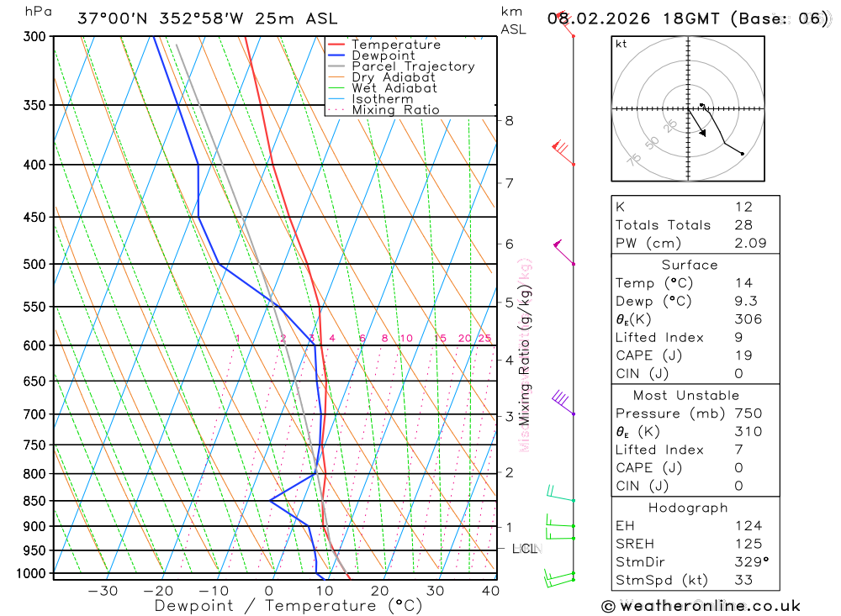Click the red Temperature line sample in the legend
Viewport: 841px width, 616px height.
[336, 45]
